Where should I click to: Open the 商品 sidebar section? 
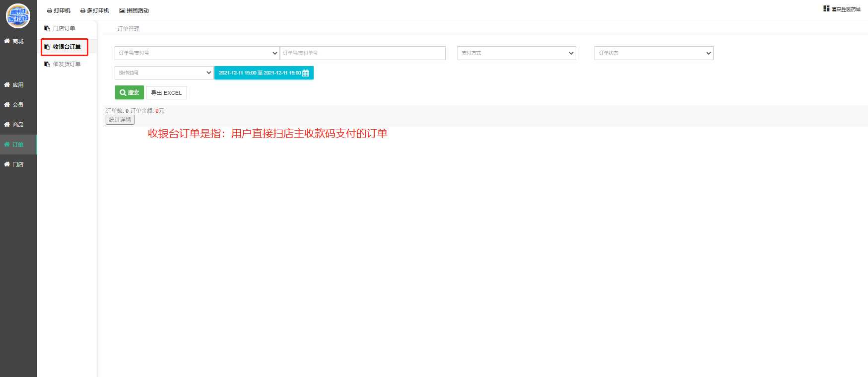tap(14, 125)
